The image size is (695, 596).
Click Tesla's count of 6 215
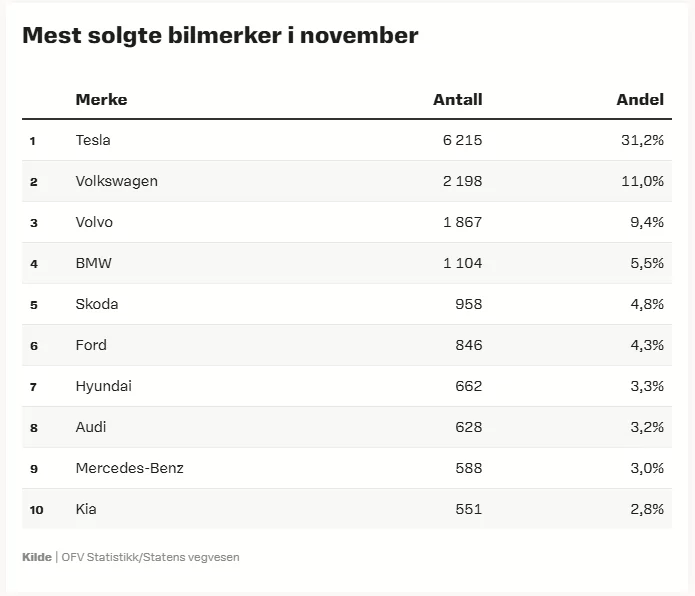pos(462,140)
